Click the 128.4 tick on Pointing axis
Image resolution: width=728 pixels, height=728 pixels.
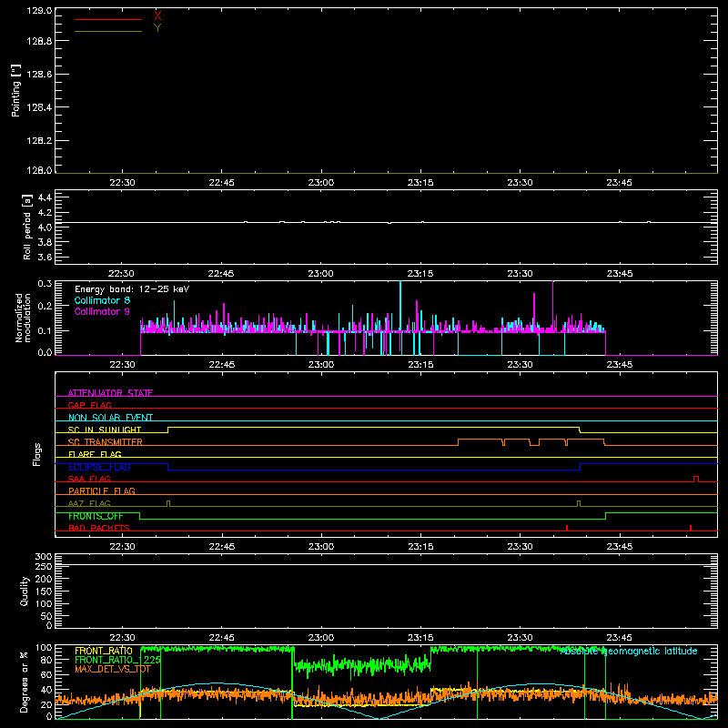pos(39,107)
